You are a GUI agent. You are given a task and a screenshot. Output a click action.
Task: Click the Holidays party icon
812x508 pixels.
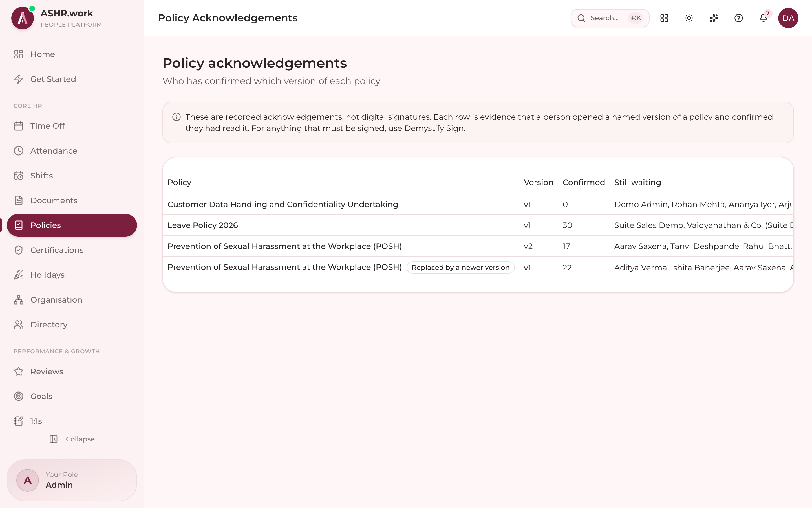(x=18, y=275)
